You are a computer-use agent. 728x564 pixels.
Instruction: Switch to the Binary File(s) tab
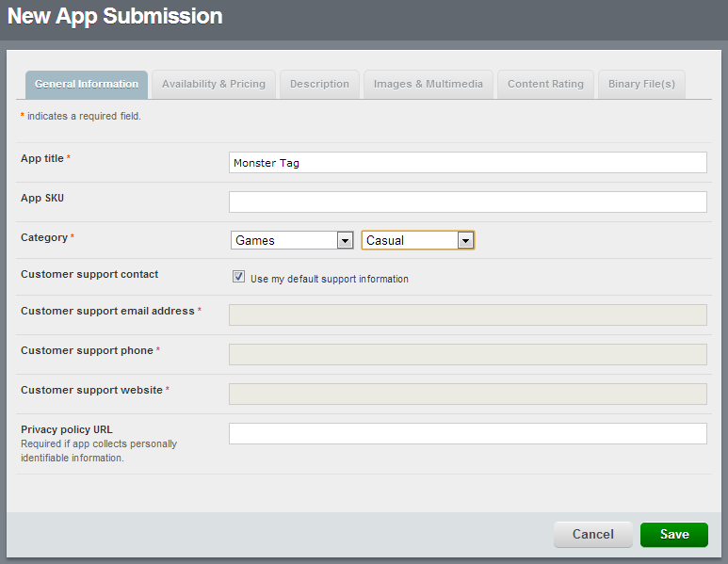click(641, 84)
